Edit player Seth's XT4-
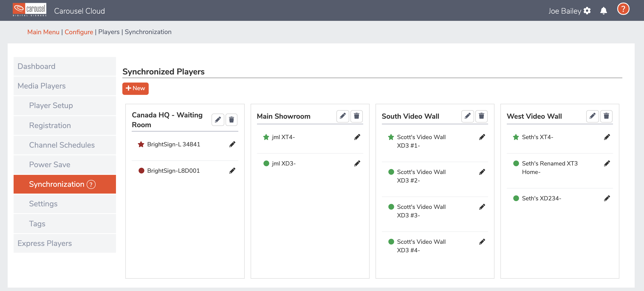Screen dimensions: 644x291 [607, 137]
